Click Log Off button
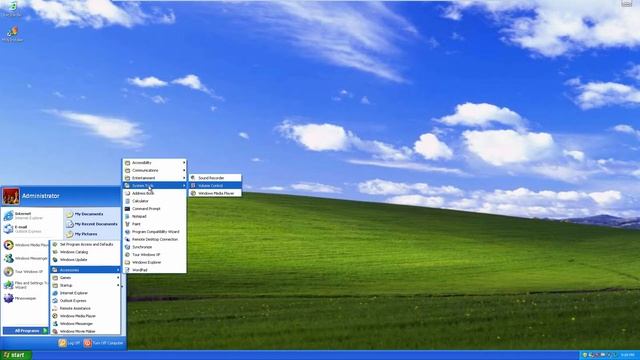 click(x=69, y=343)
